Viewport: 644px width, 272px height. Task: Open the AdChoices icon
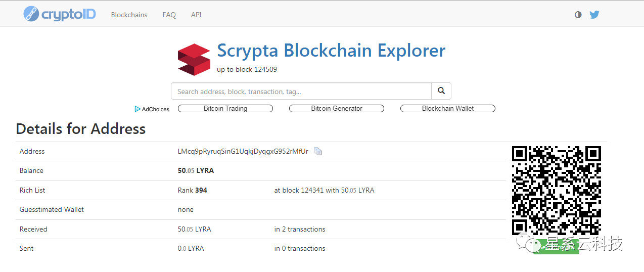[137, 109]
